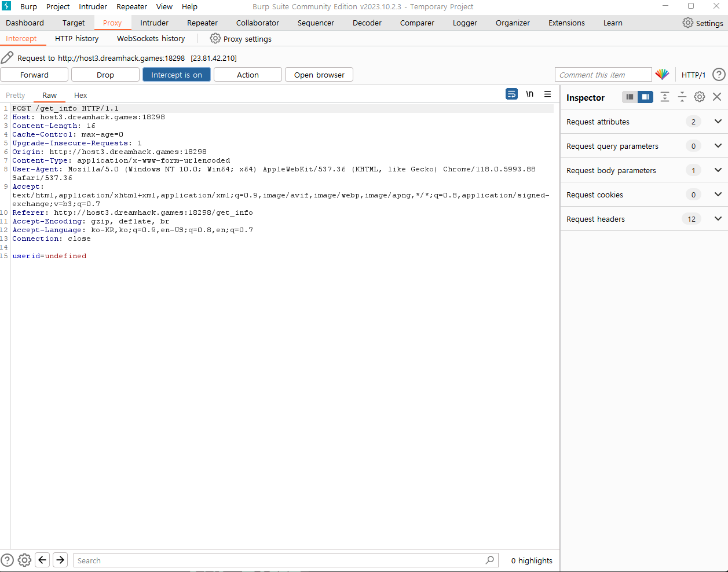Drop the intercepted request

(105, 75)
